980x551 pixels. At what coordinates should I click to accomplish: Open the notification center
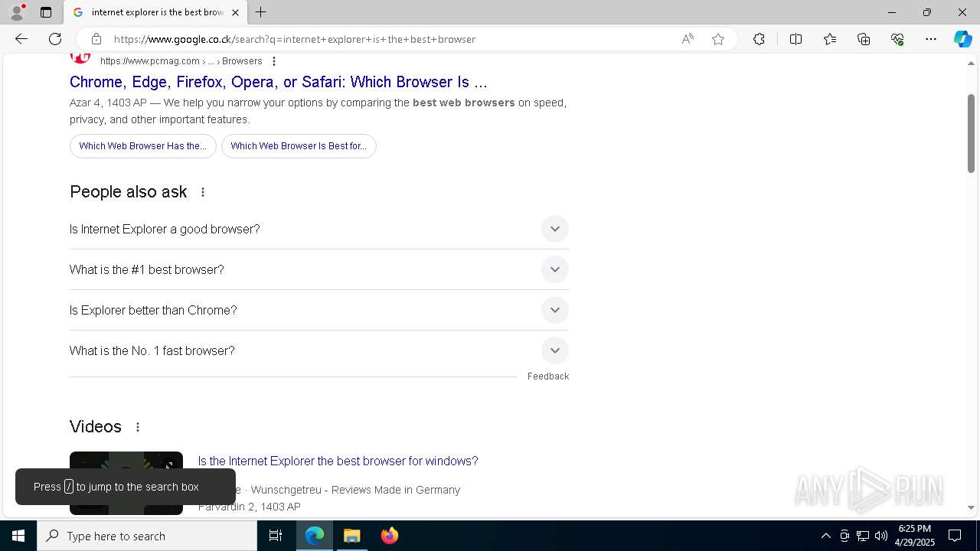(x=955, y=536)
